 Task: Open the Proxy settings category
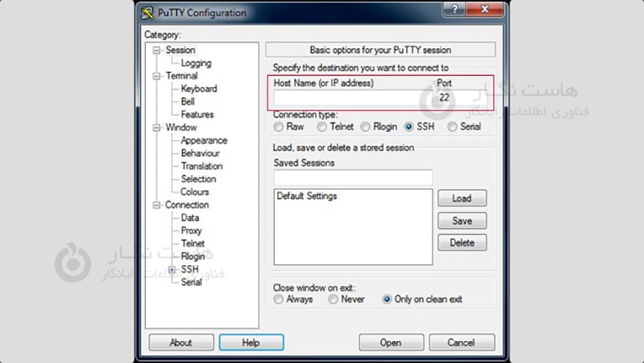pyautogui.click(x=192, y=231)
